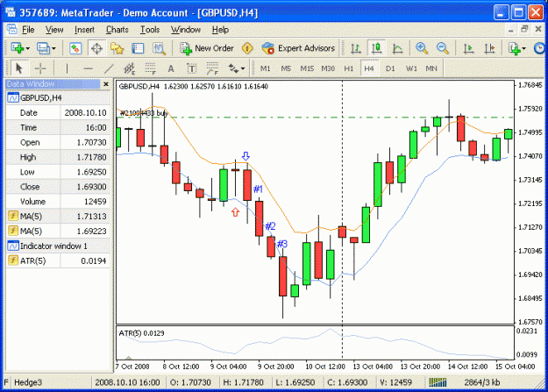Open the Arrows tool icon

pyautogui.click(x=233, y=68)
